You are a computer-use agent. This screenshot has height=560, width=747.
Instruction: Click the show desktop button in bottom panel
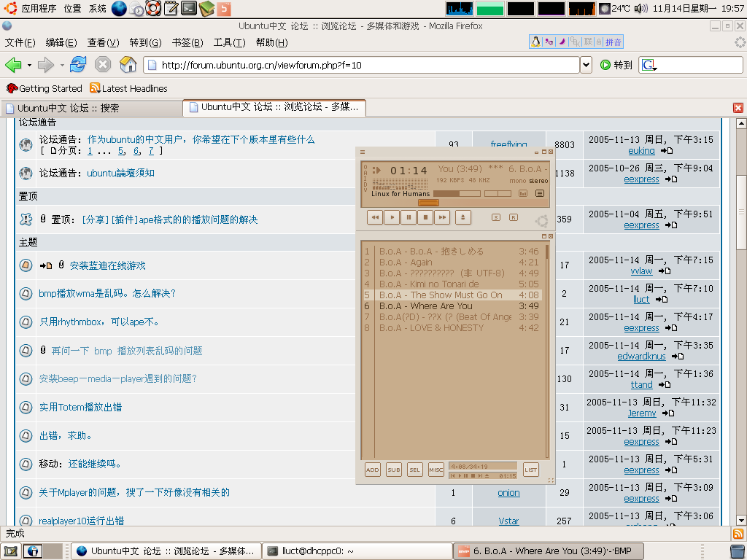coord(10,551)
